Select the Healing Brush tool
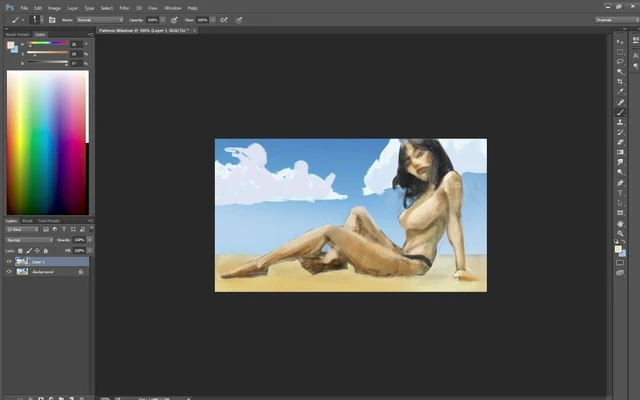Viewport: 640px width, 400px height. pyautogui.click(x=620, y=102)
